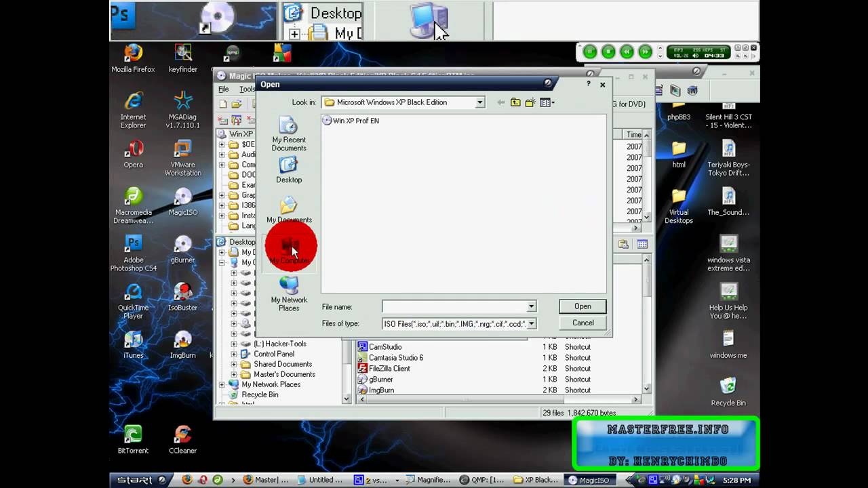Open the keyfinder desktop icon
This screenshot has width=868, height=488.
[x=182, y=58]
